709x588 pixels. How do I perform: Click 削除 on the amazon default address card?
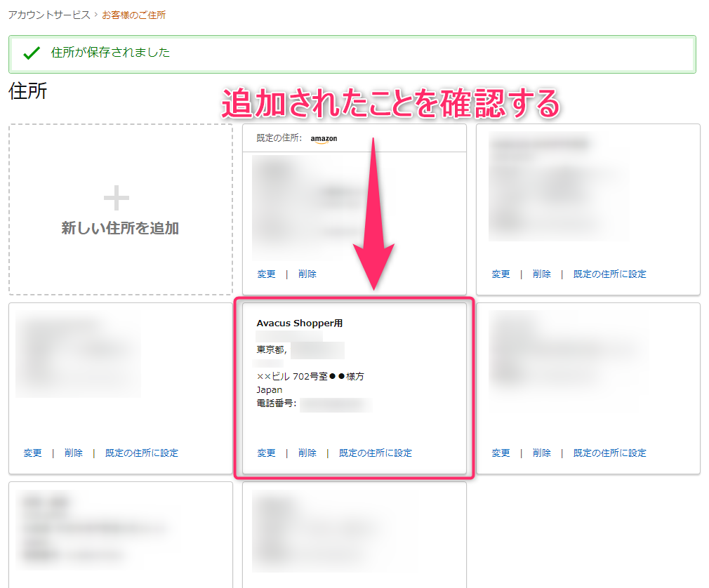pyautogui.click(x=307, y=274)
